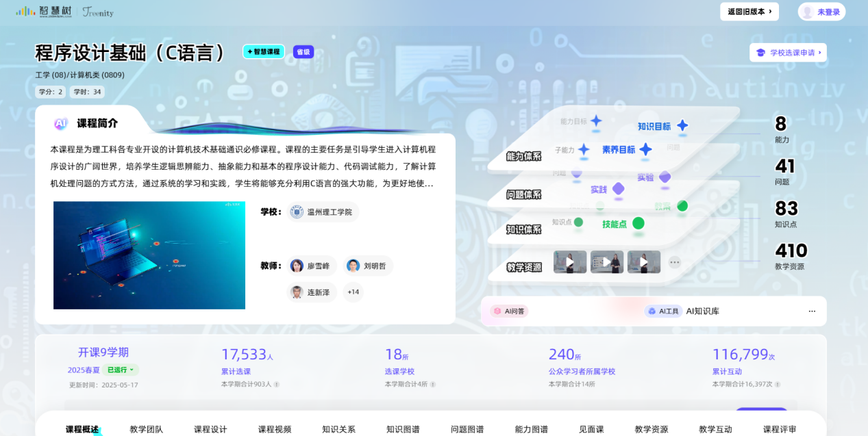Click the info icon beside 本学期合计16,397次

tap(778, 385)
